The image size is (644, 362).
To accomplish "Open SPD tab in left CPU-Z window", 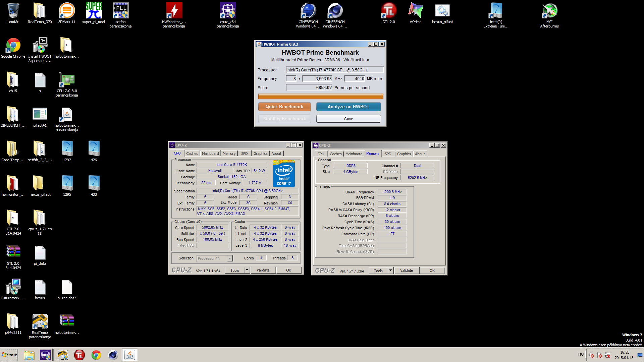I will click(245, 154).
